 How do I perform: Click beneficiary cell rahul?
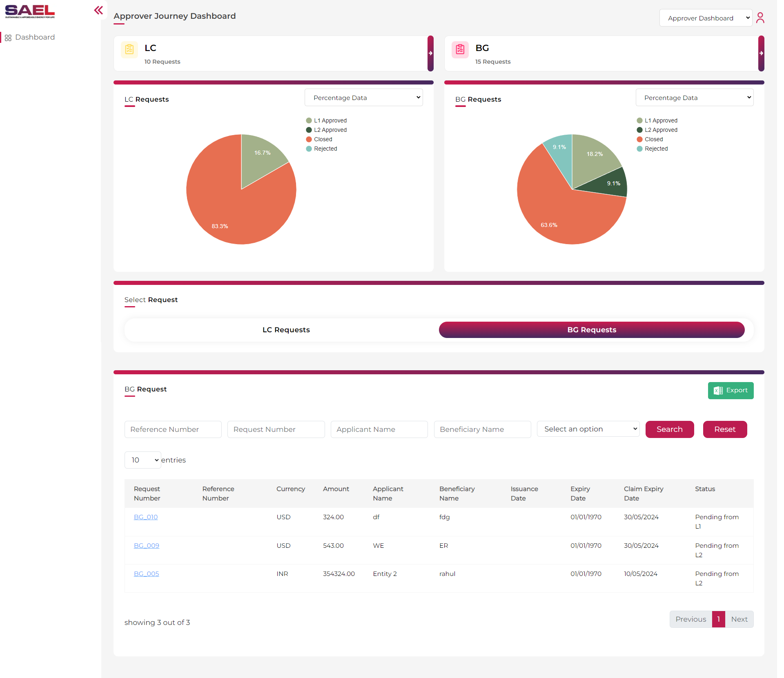coord(447,574)
